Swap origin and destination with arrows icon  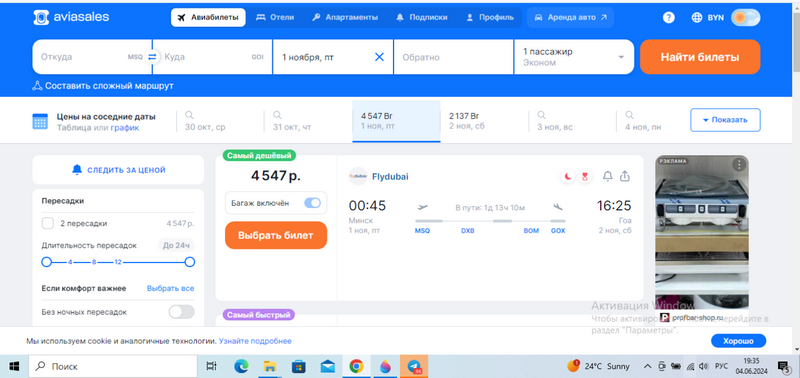tap(152, 57)
